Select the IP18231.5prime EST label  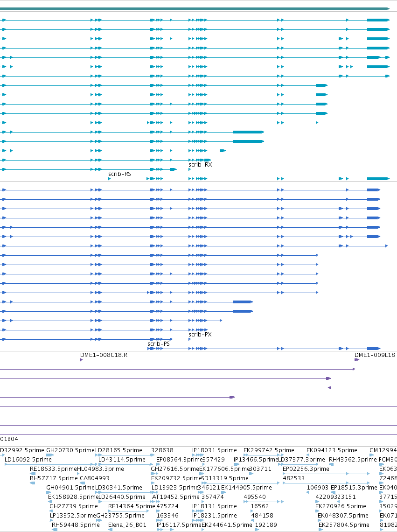[215, 516]
